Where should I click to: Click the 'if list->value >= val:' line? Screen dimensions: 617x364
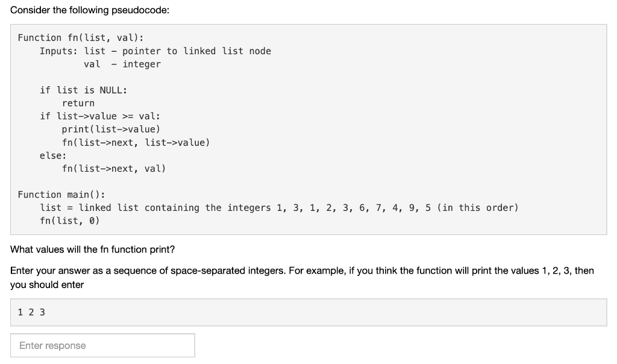(100, 116)
